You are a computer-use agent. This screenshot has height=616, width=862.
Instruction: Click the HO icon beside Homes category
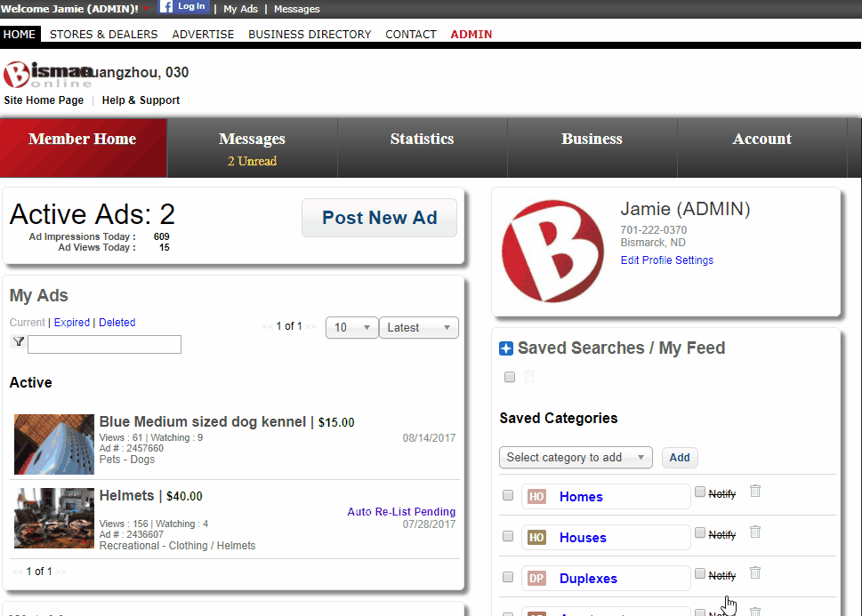(536, 497)
